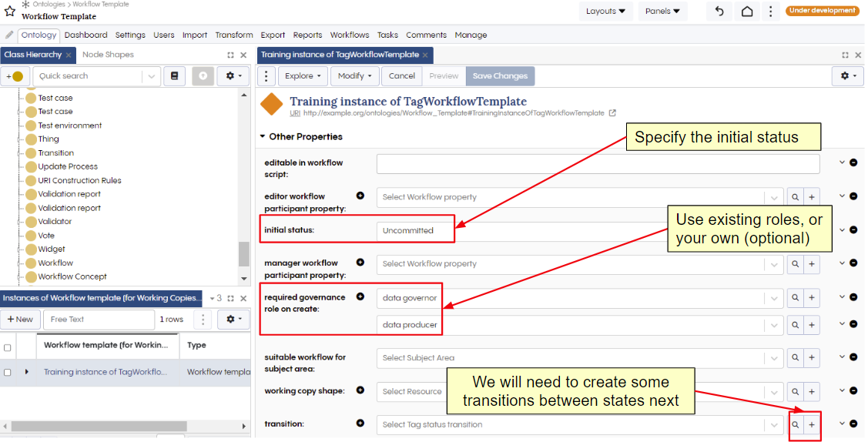Add value to editor workflow participant property

coord(360,196)
